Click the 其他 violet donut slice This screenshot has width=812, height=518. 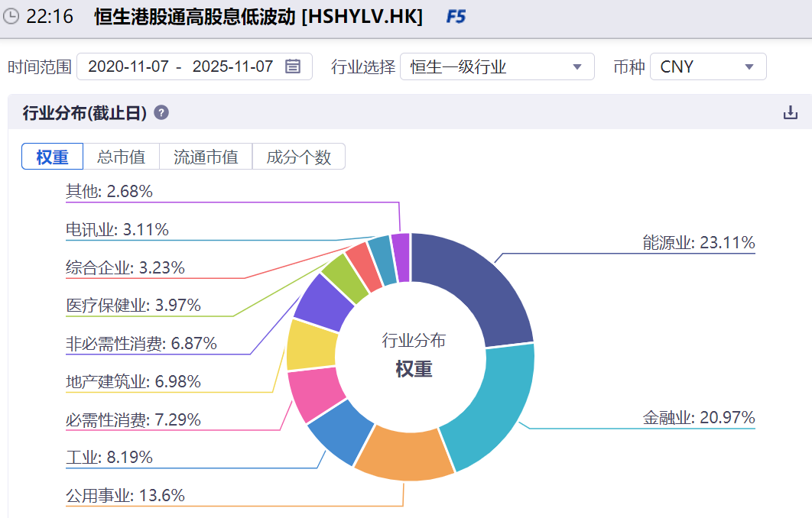401,257
